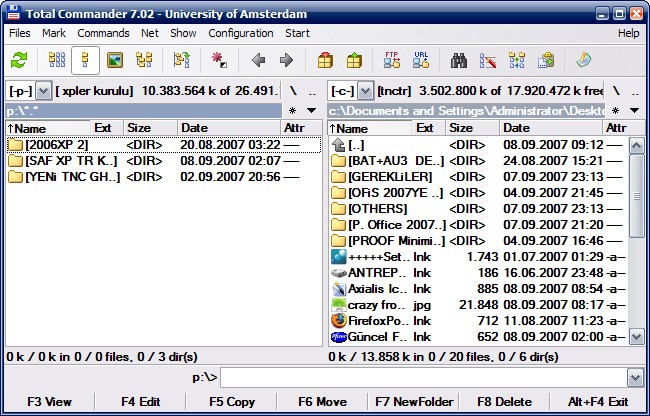Select the [2006XP 2] folder
650x416 pixels.
point(164,145)
